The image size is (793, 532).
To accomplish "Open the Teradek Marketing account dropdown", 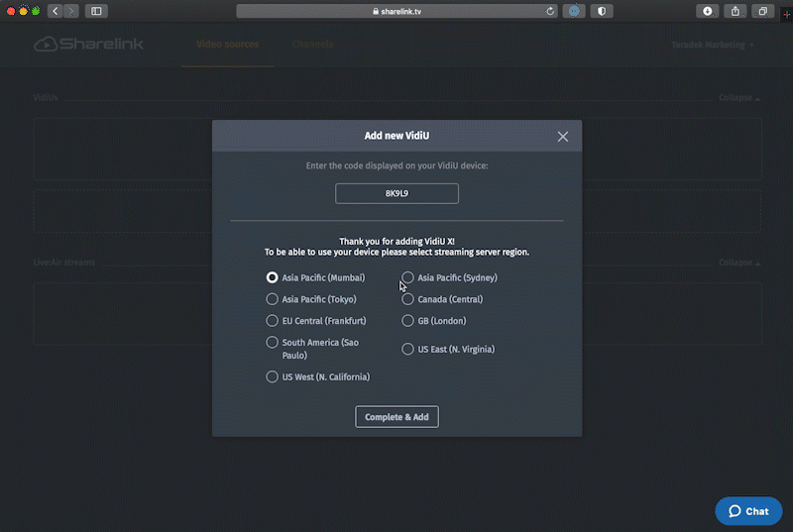I will click(x=712, y=46).
